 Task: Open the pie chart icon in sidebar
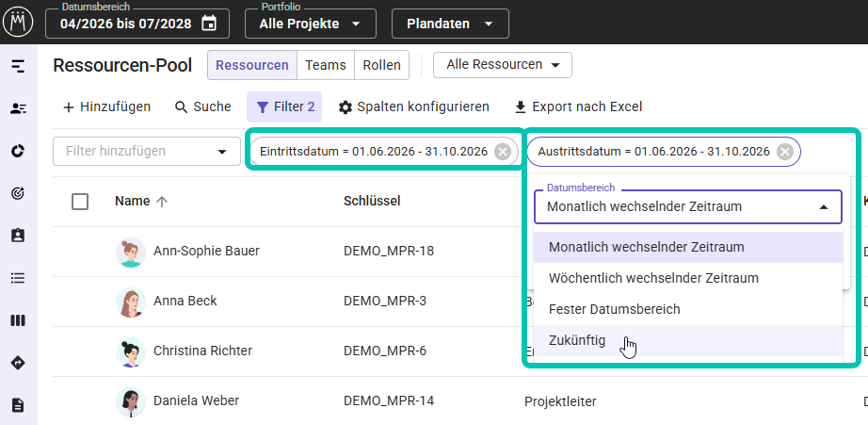pyautogui.click(x=18, y=151)
